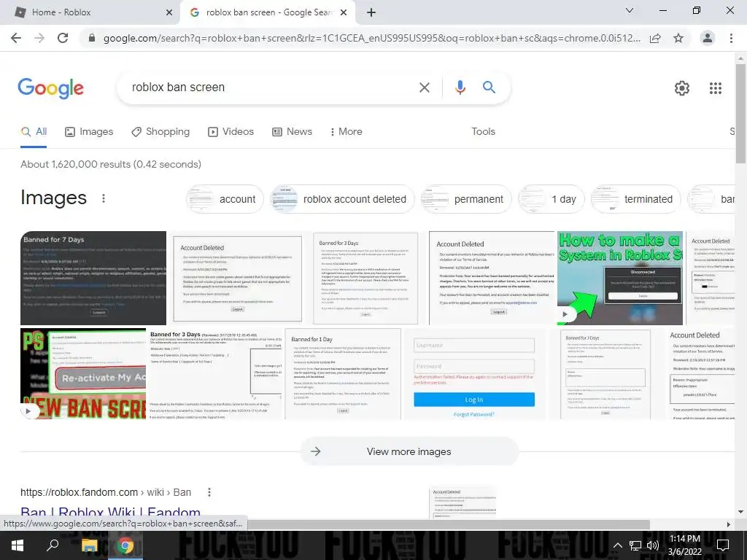Select the All results tab

[x=34, y=132]
